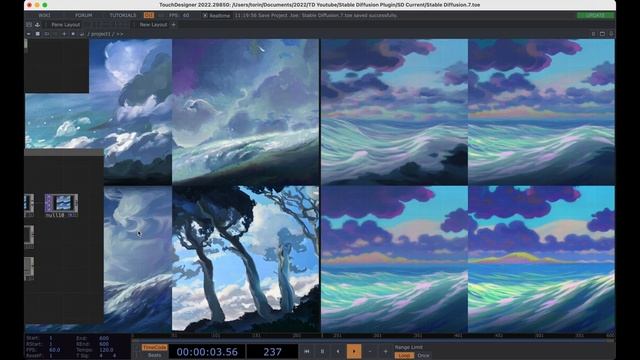This screenshot has height=360, width=640.
Task: Open the FORUM link
Action: 84,16
